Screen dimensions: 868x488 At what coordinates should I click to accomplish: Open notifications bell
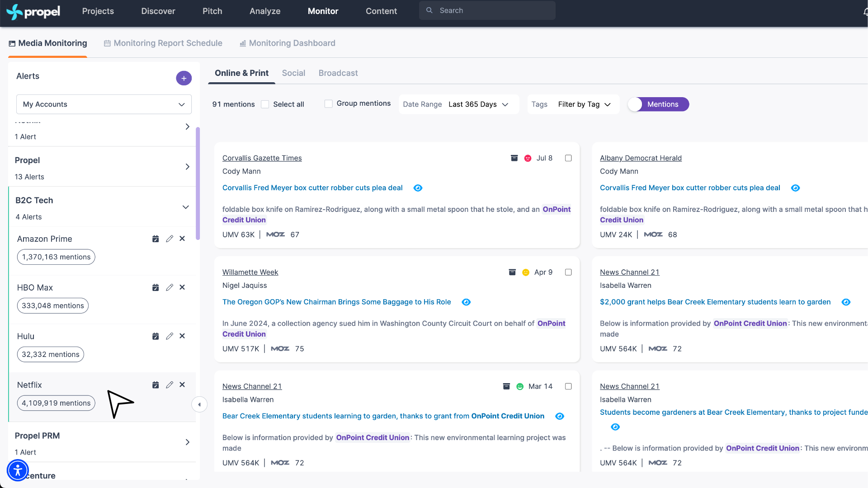[x=865, y=12]
